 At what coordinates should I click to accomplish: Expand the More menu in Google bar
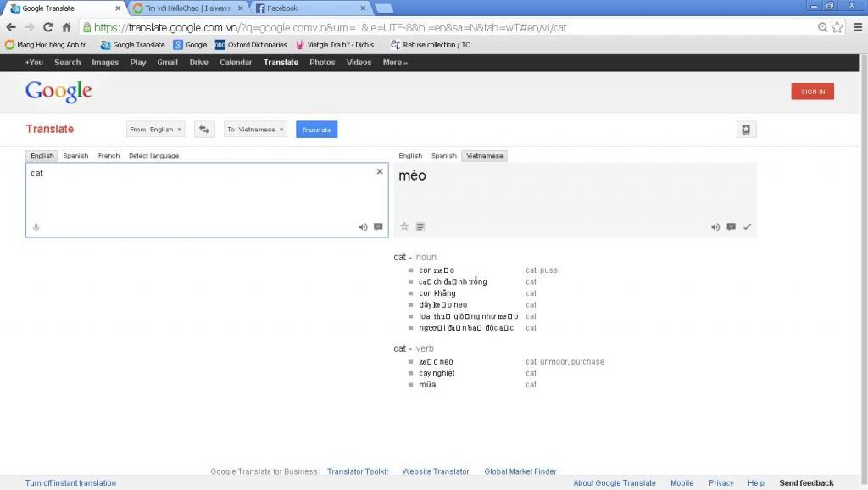click(395, 63)
